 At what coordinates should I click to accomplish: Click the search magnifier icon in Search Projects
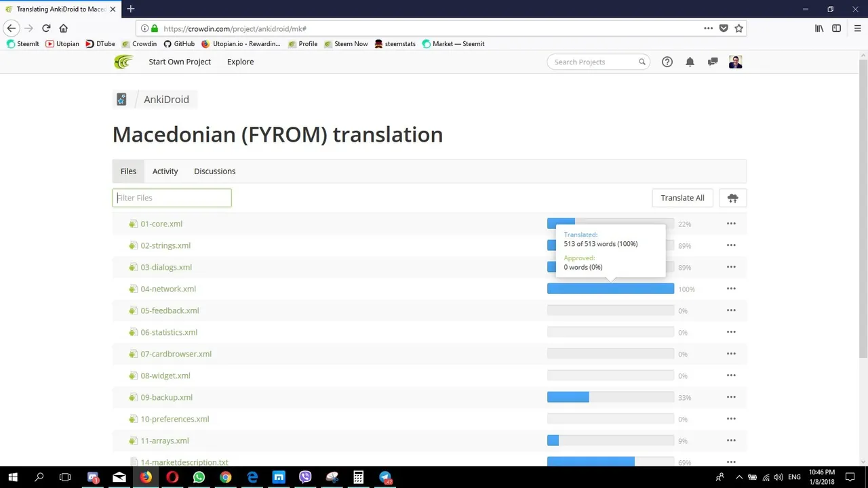pyautogui.click(x=642, y=62)
